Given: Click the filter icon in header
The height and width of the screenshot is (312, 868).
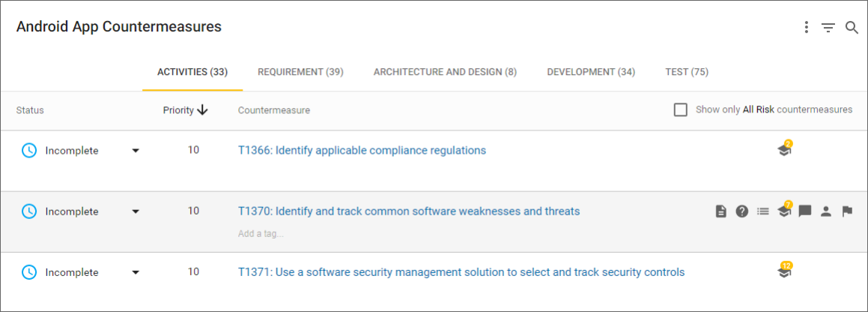Looking at the screenshot, I should pyautogui.click(x=828, y=28).
